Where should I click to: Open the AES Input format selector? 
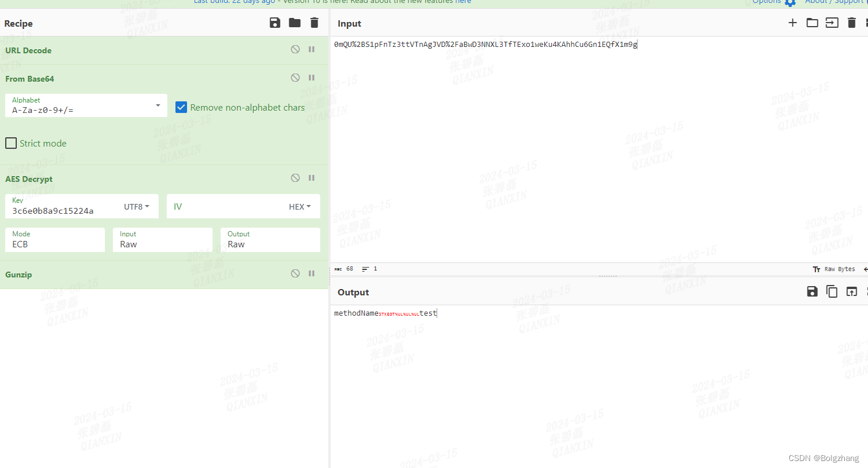(163, 240)
